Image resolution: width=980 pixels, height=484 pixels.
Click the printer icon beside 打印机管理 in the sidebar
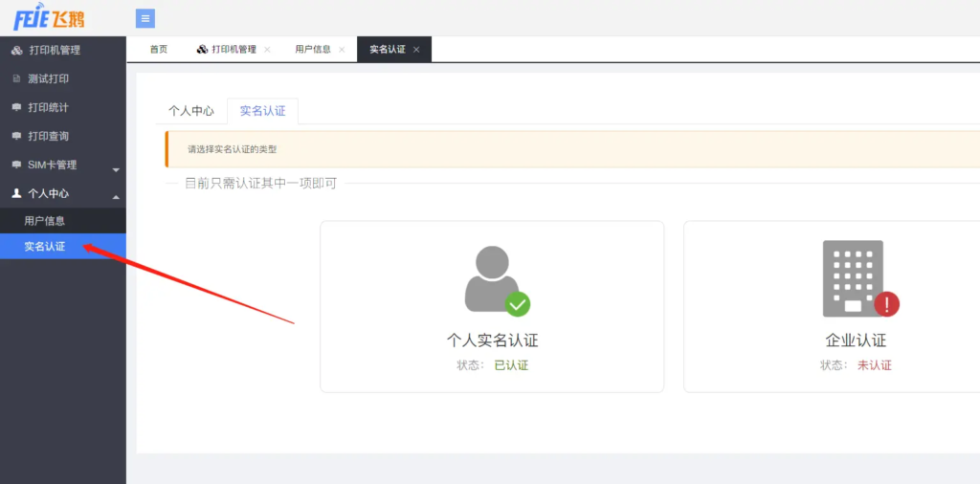(x=16, y=50)
